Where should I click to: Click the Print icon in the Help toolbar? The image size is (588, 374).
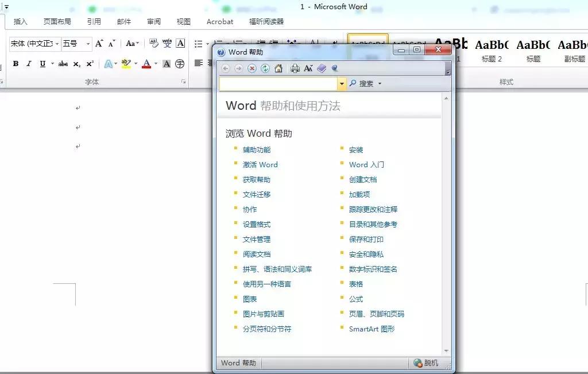[x=295, y=68]
